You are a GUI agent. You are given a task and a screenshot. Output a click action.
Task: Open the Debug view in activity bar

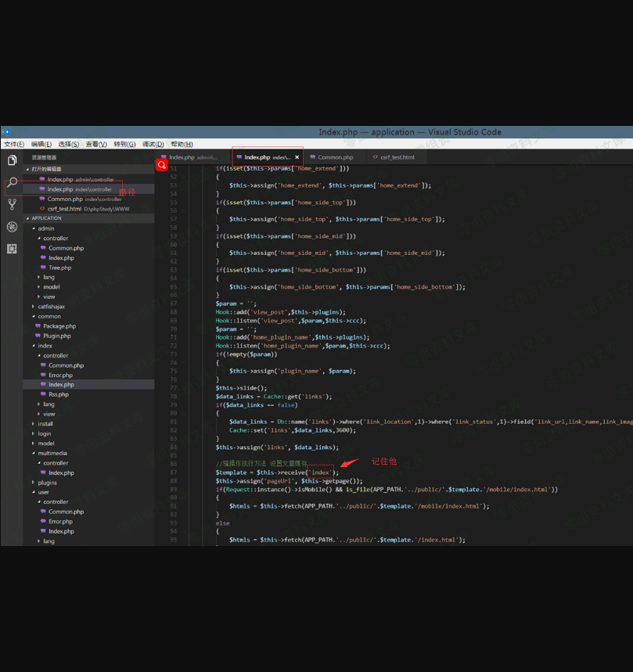click(x=12, y=227)
